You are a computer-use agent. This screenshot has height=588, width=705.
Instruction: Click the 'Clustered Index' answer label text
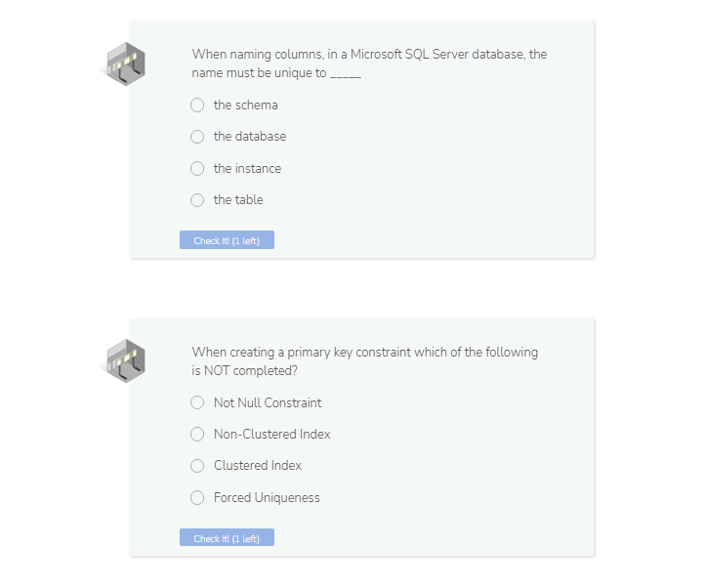[258, 466]
